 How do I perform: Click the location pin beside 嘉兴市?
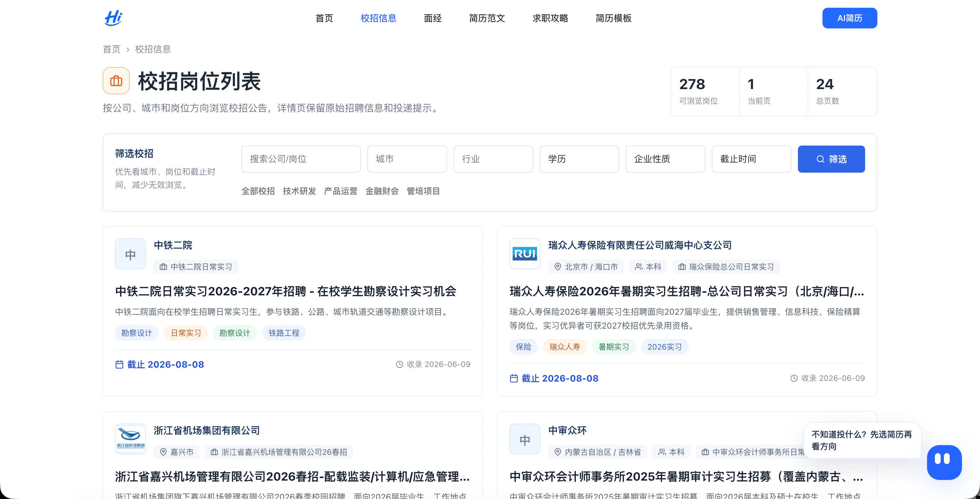[163, 452]
